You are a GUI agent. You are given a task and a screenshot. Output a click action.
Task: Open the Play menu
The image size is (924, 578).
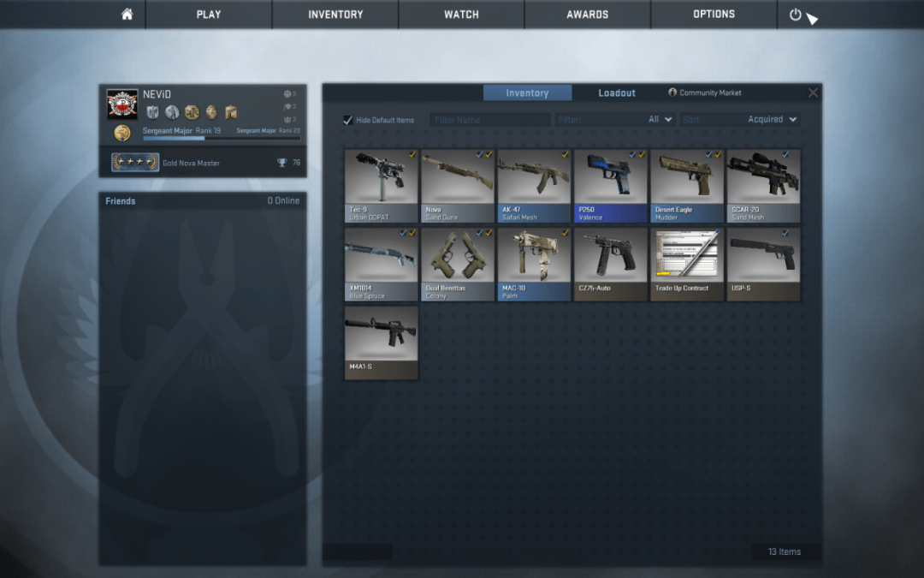tap(209, 15)
